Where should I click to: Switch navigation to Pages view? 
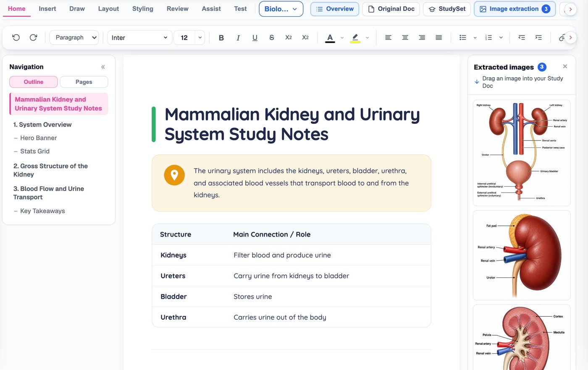point(84,82)
